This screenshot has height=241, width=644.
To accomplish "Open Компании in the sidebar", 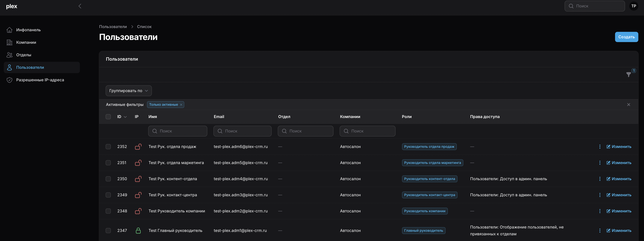I will tap(26, 42).
